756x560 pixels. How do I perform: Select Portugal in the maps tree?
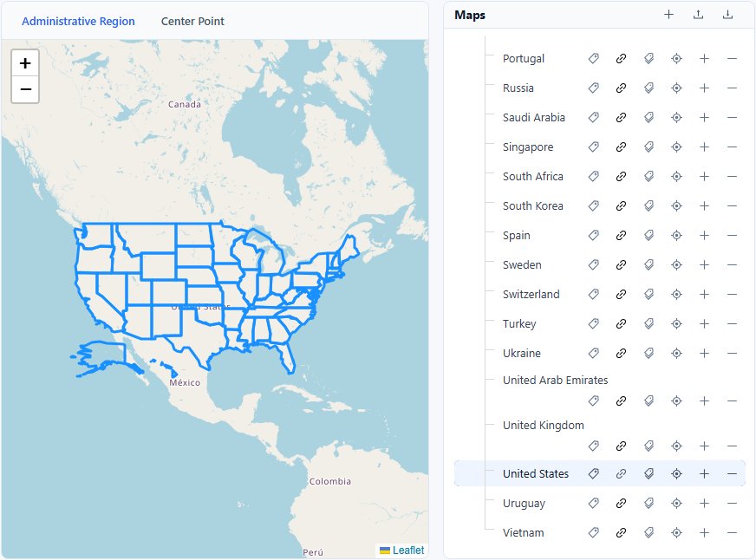coord(523,58)
